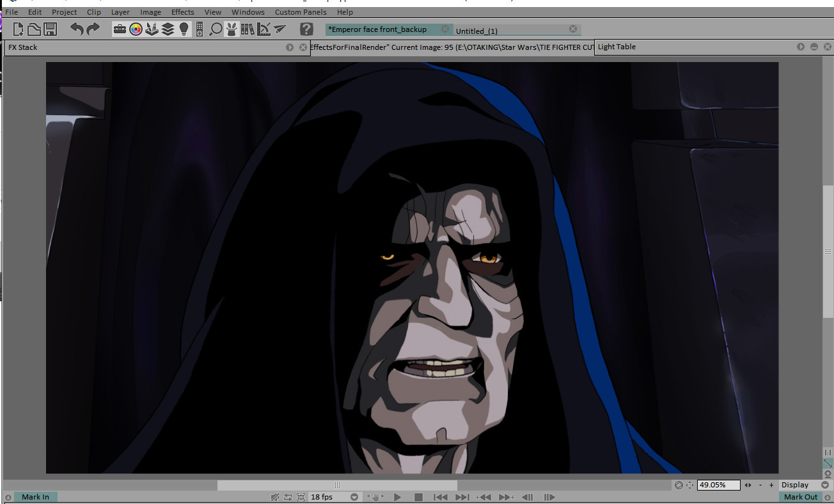Viewport: 834px width, 504px height.
Task: Open the Layer menu
Action: click(x=120, y=12)
